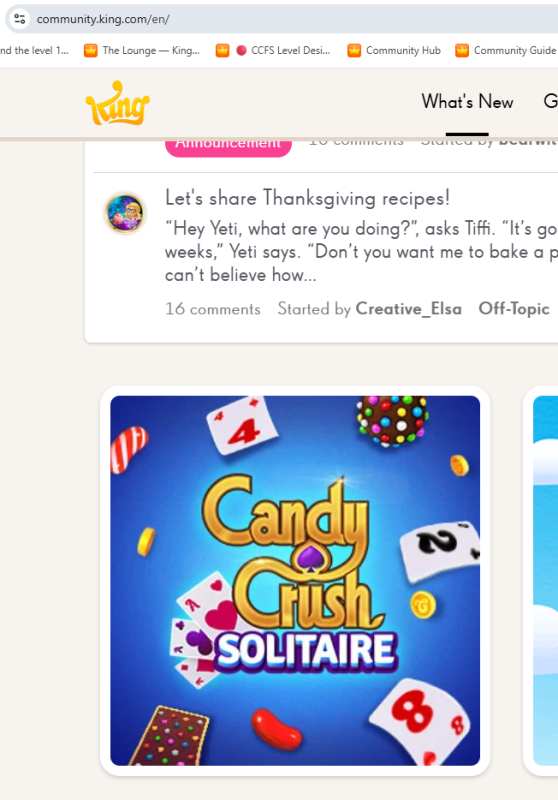Click the partially visible tab right of What's New
This screenshot has width=558, height=800.
click(550, 102)
